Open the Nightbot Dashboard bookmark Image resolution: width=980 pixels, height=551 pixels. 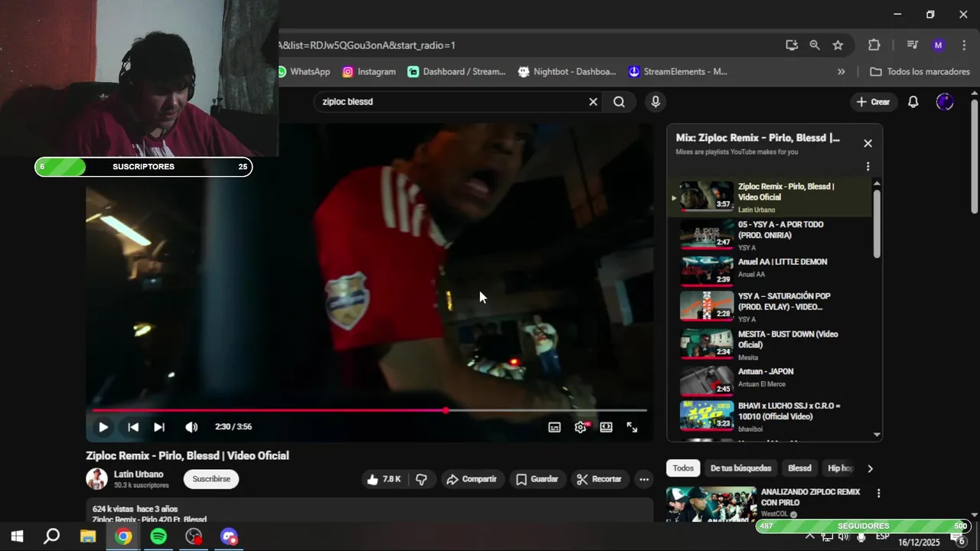(567, 72)
